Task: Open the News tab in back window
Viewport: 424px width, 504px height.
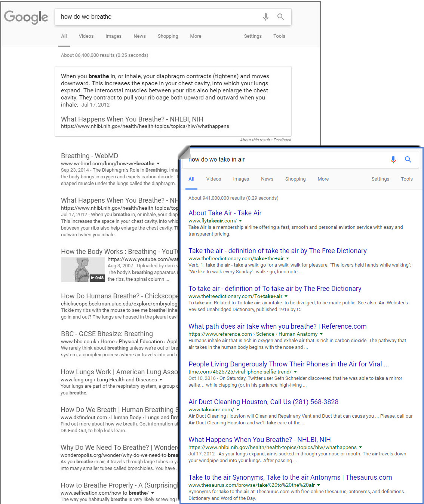Action: pyautogui.click(x=139, y=36)
